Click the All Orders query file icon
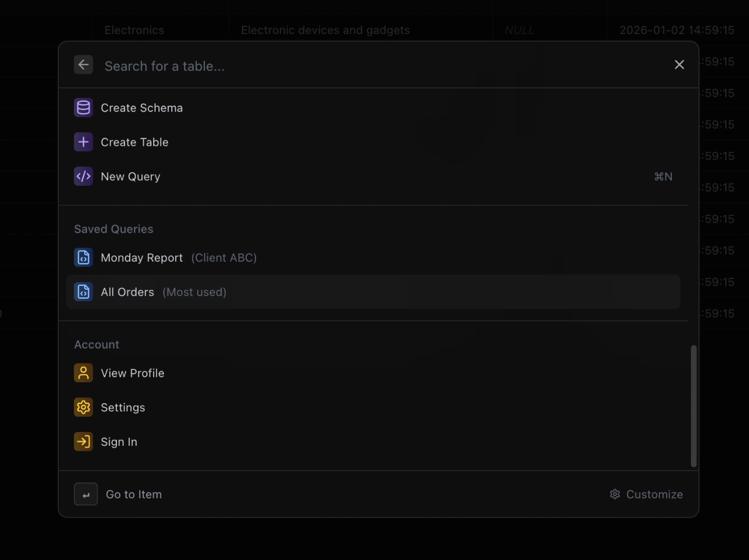 [84, 292]
